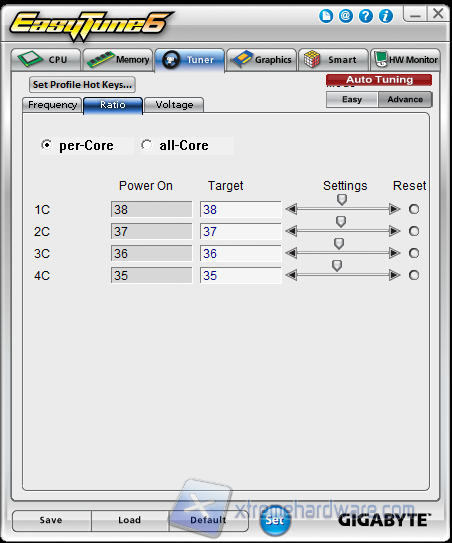Image resolution: width=452 pixels, height=543 pixels.
Task: Click the 4C slider right arrow
Action: click(395, 275)
